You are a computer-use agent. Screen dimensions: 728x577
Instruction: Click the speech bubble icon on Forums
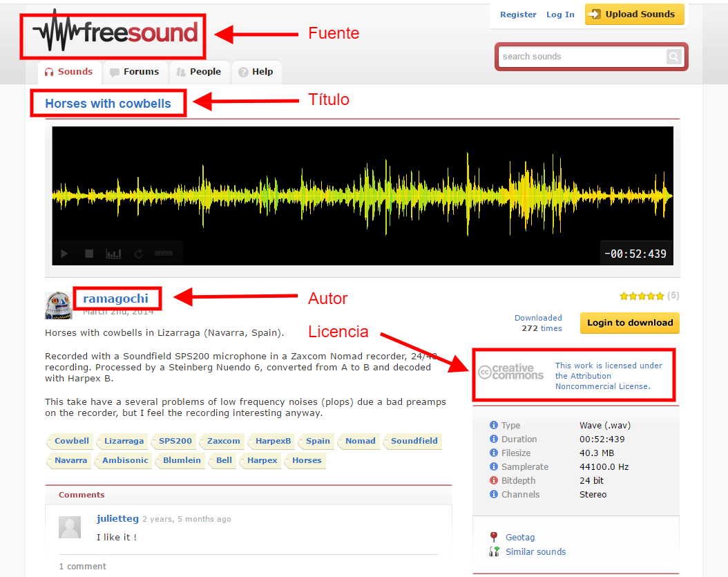tap(114, 73)
